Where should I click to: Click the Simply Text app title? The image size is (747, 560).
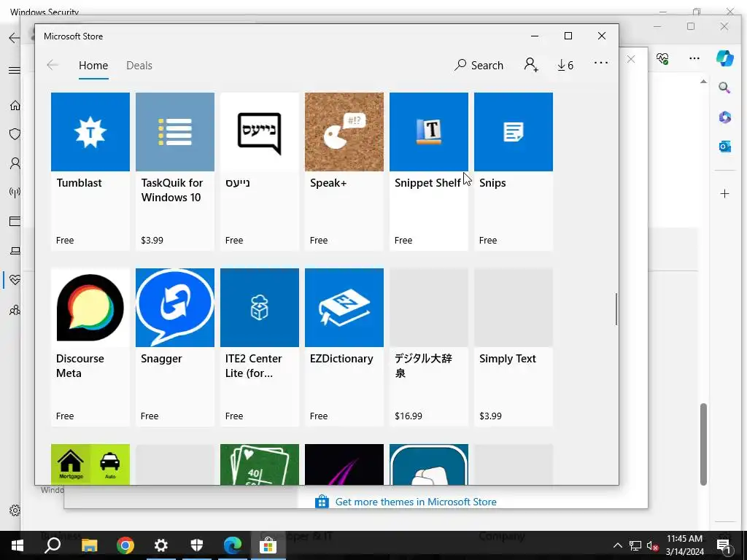[x=508, y=359]
